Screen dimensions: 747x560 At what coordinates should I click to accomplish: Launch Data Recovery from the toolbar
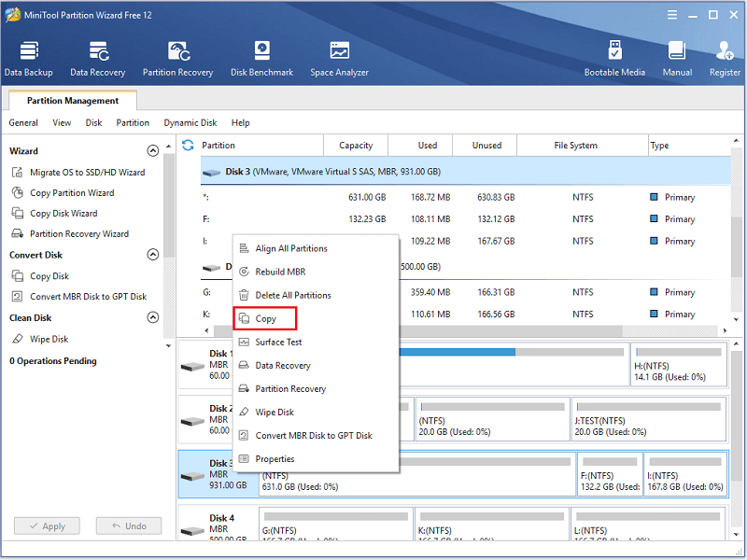coord(98,59)
